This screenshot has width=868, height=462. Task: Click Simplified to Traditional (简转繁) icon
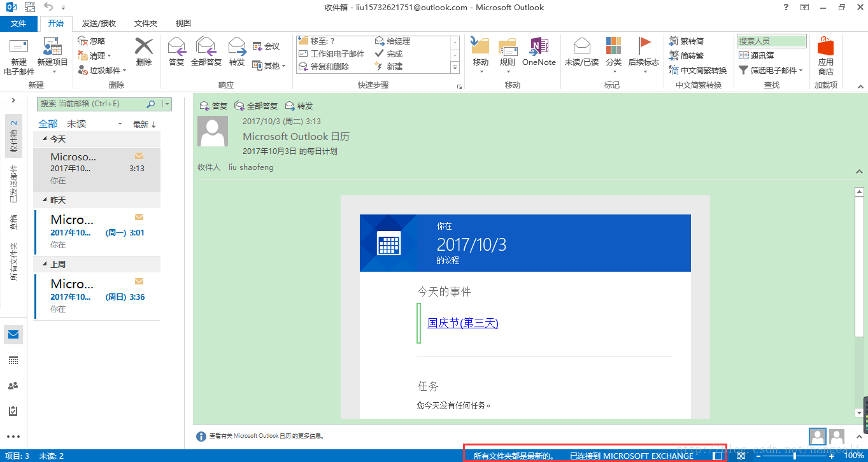[x=674, y=55]
